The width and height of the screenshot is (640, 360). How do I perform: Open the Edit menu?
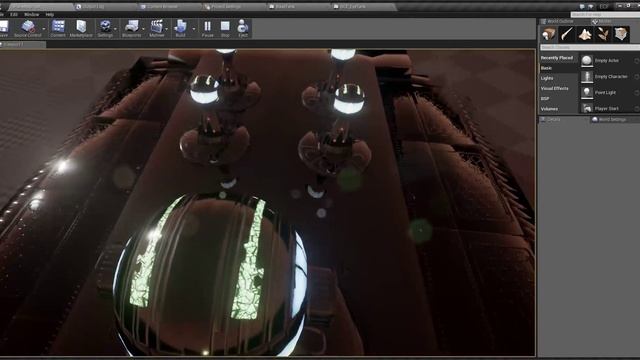pyautogui.click(x=14, y=14)
